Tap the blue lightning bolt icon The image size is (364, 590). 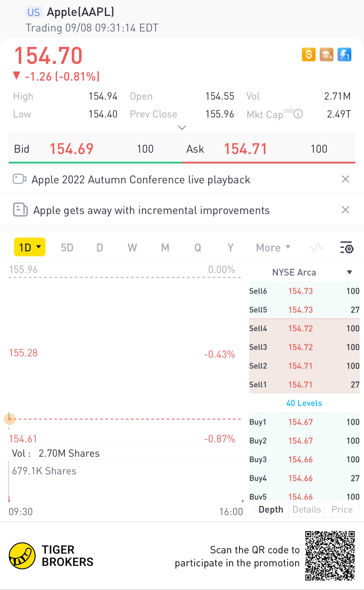344,54
